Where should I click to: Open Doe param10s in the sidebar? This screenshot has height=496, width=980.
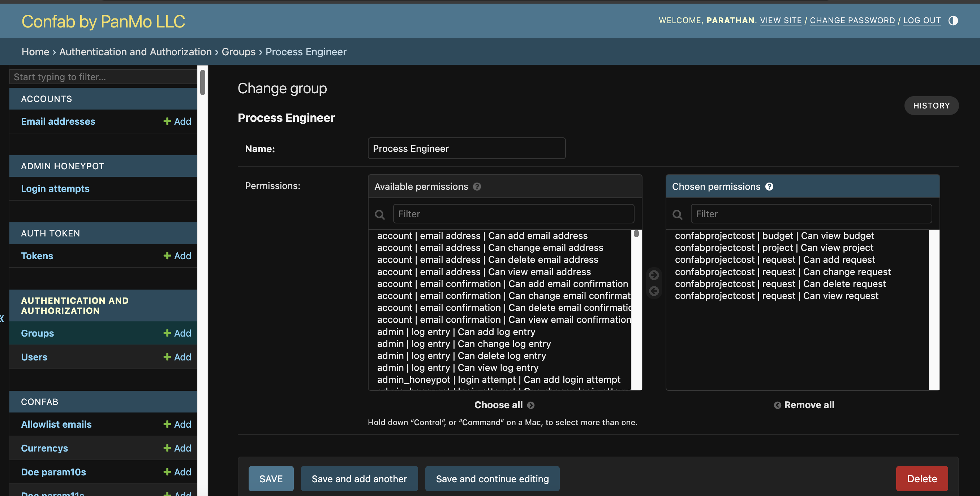pyautogui.click(x=53, y=472)
